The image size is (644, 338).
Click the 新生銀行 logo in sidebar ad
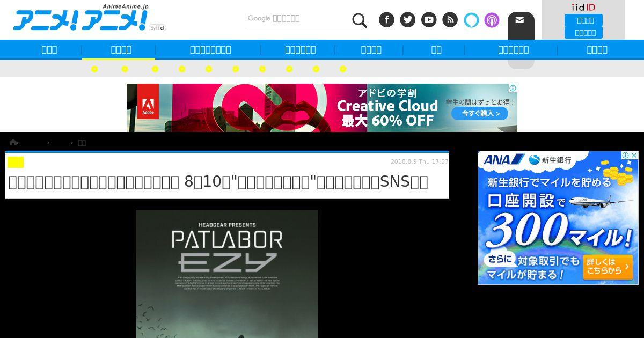550,160
